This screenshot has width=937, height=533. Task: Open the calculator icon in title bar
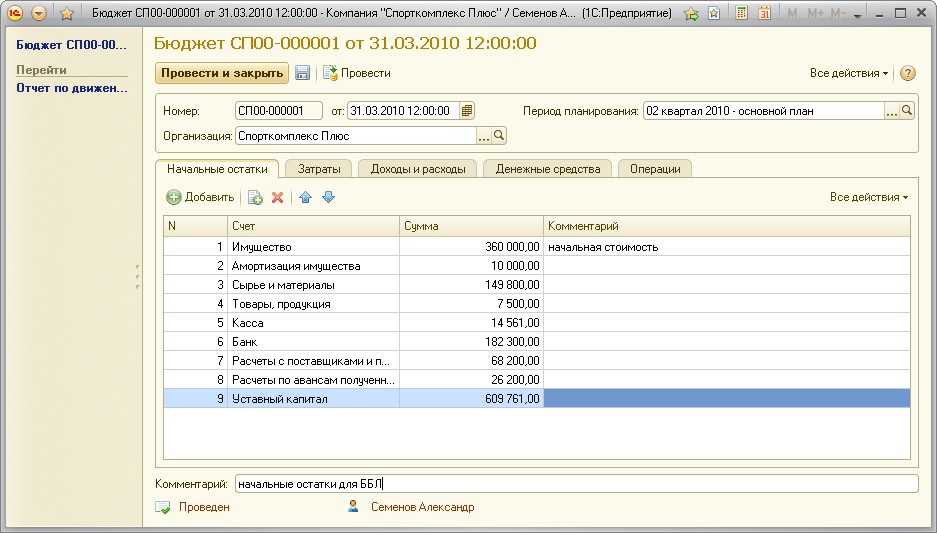pos(741,14)
